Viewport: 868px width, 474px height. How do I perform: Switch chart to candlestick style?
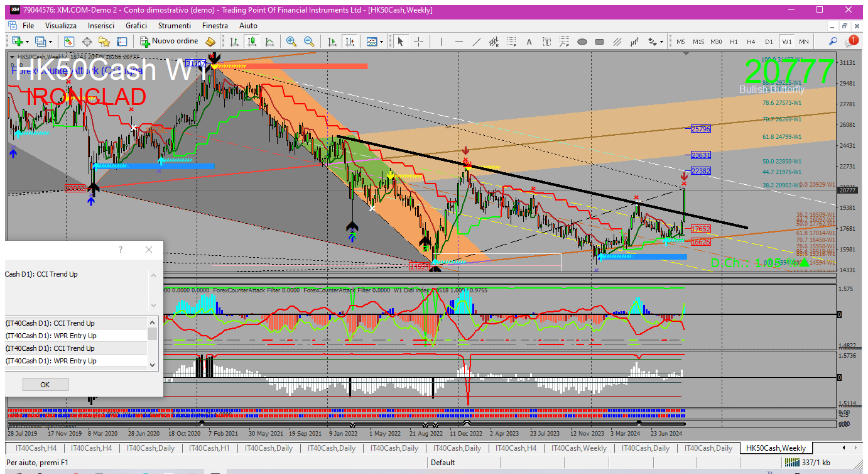[252, 41]
